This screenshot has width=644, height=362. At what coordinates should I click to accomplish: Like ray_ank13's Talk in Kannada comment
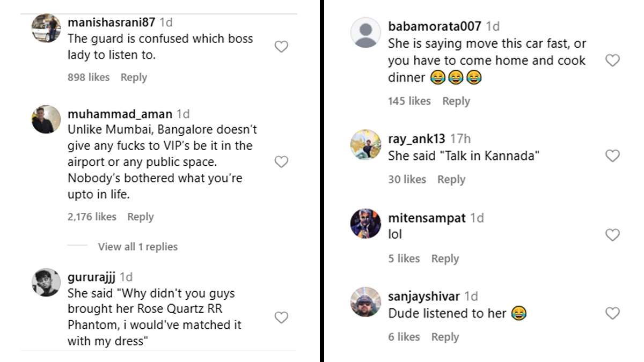612,156
